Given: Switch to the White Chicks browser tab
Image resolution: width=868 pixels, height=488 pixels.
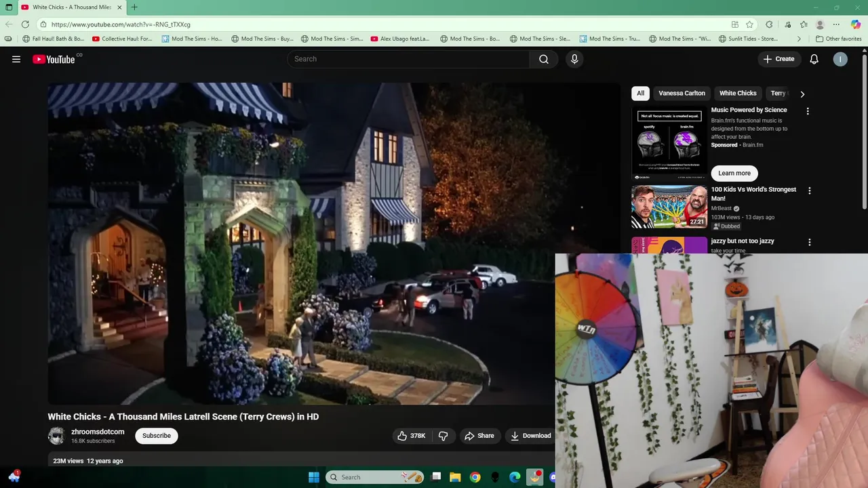Looking at the screenshot, I should [x=71, y=7].
